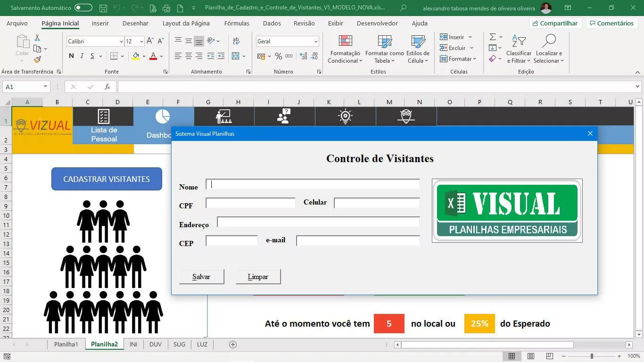Screen dimensions: 644x362
Task: Click the wrap text icon
Action: (x=237, y=41)
